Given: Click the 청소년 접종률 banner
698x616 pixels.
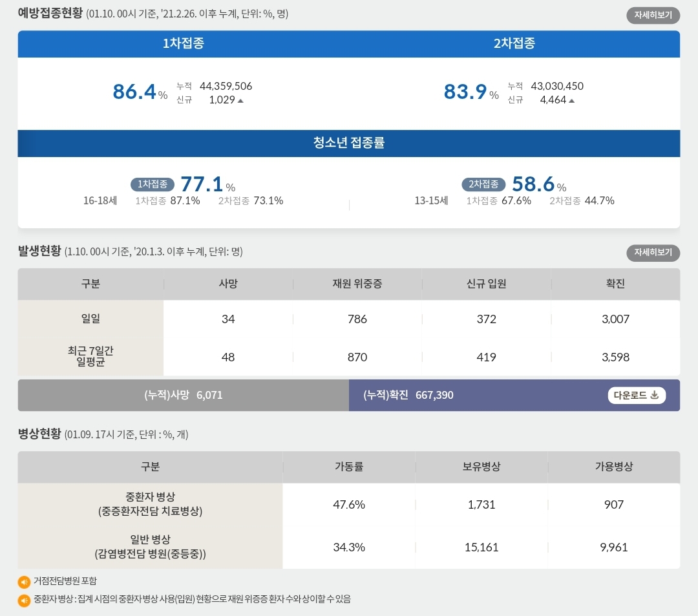Looking at the screenshot, I should pos(349,143).
